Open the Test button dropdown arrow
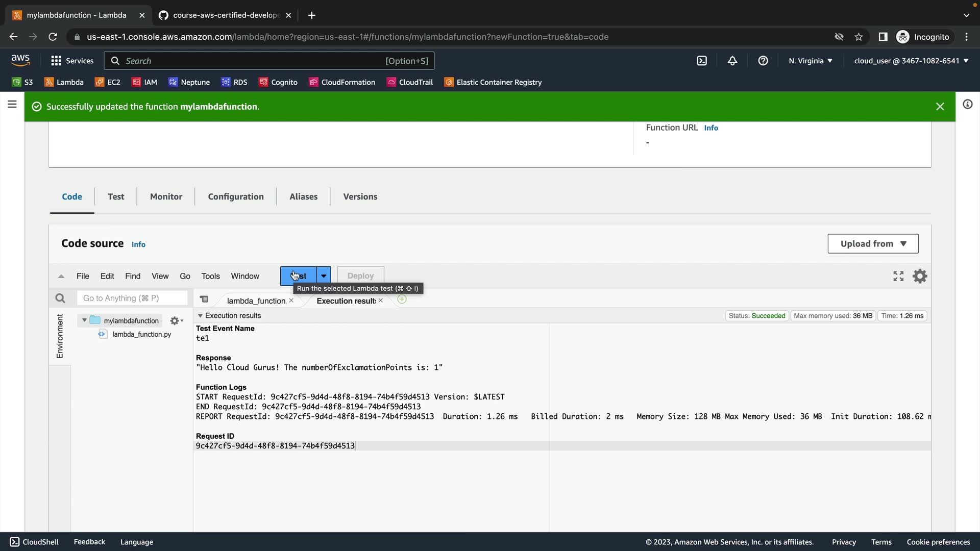Image resolution: width=980 pixels, height=551 pixels. (324, 276)
